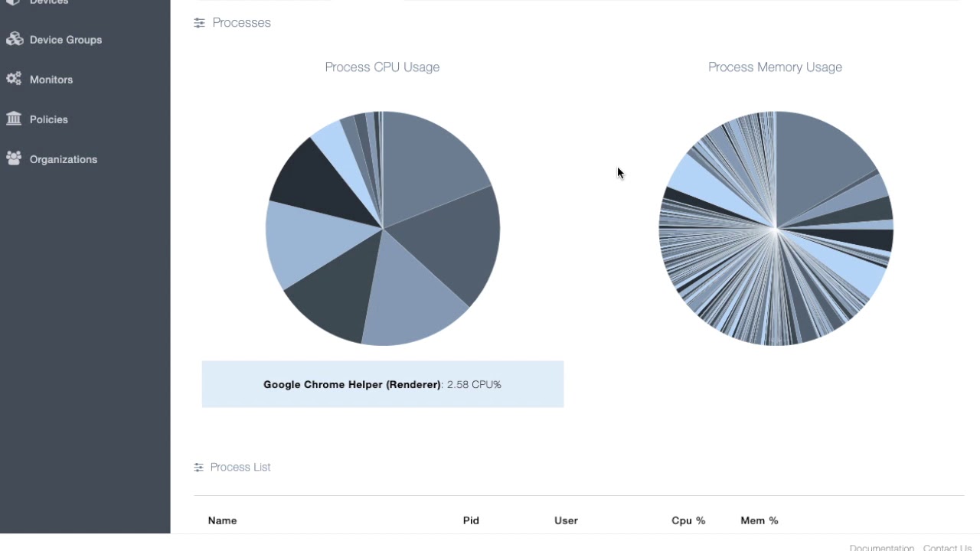Go to the Monitors section label

click(x=51, y=80)
